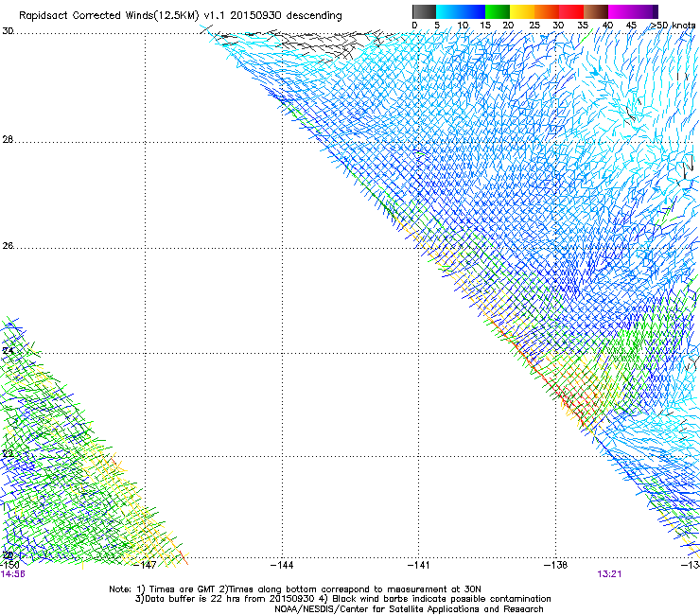Click the '40' label under the color bar
The height and width of the screenshot is (615, 700).
pos(607,26)
